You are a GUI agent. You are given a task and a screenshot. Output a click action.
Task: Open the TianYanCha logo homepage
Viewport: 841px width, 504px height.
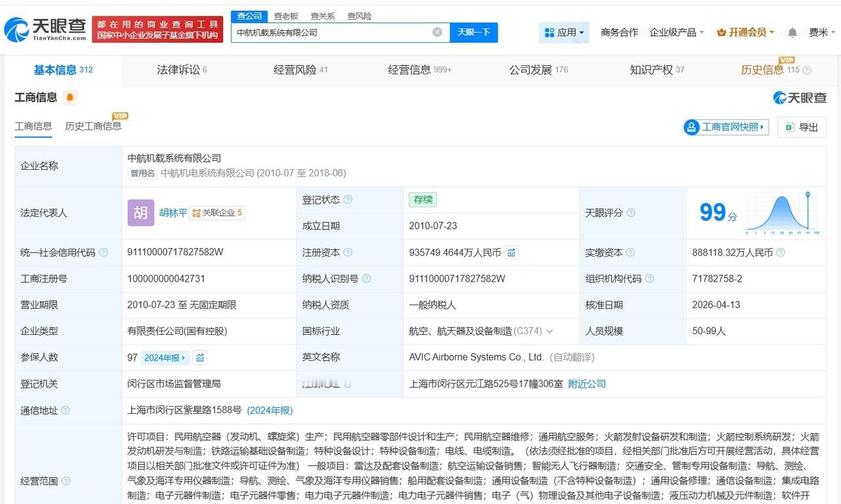[x=45, y=28]
